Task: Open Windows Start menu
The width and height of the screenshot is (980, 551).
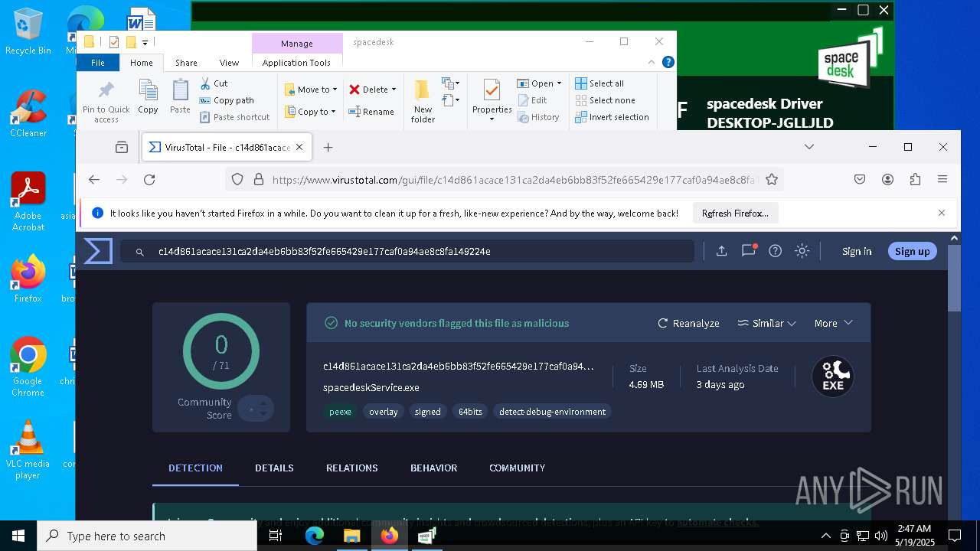Action: [18, 536]
